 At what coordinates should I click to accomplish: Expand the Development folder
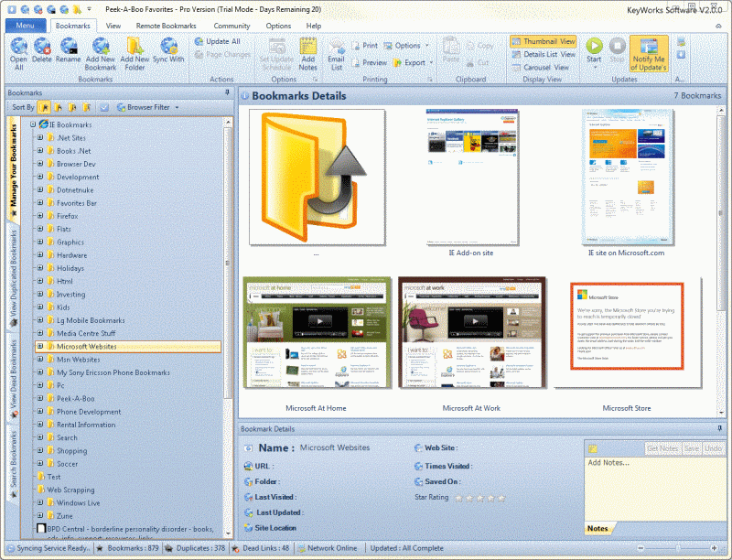coord(40,177)
